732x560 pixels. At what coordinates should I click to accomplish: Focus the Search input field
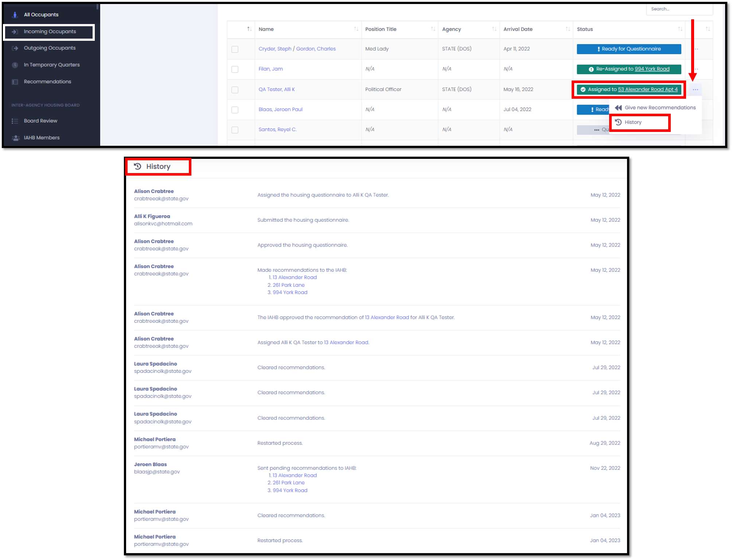click(679, 9)
